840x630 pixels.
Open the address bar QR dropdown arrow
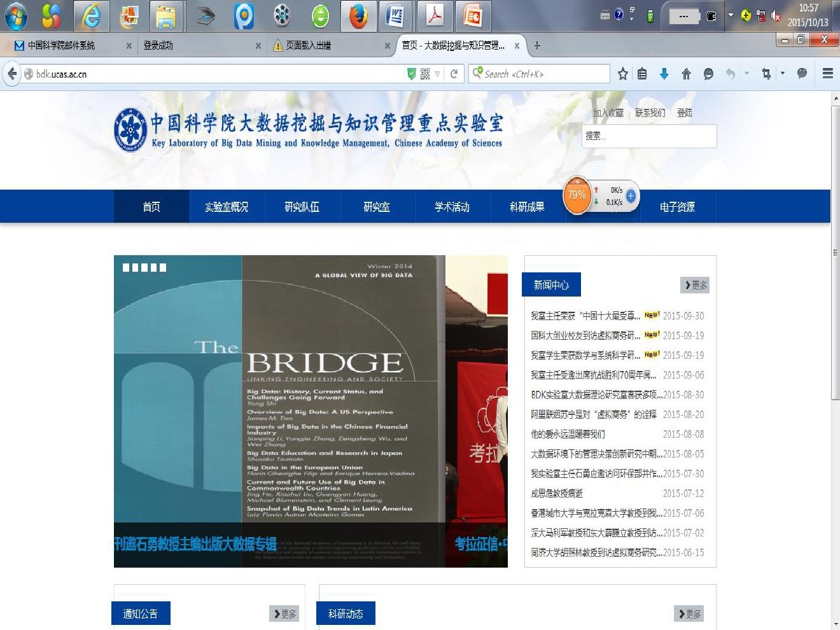[437, 74]
